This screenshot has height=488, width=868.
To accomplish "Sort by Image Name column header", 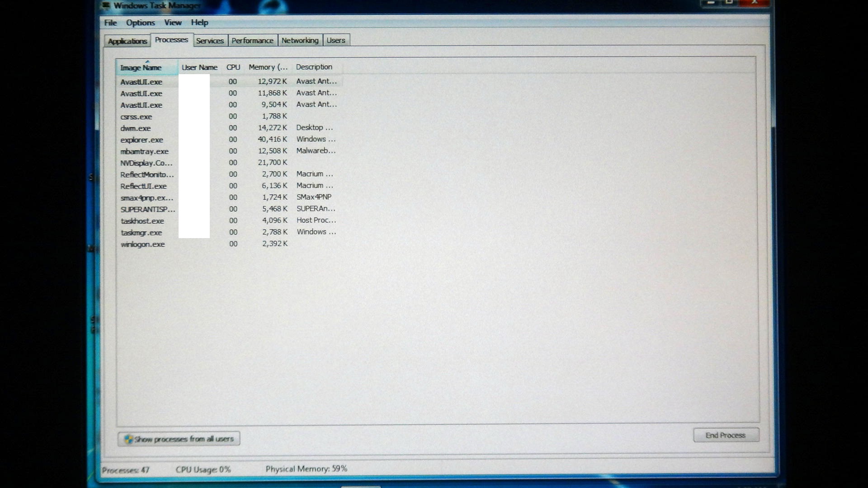I will pyautogui.click(x=146, y=67).
